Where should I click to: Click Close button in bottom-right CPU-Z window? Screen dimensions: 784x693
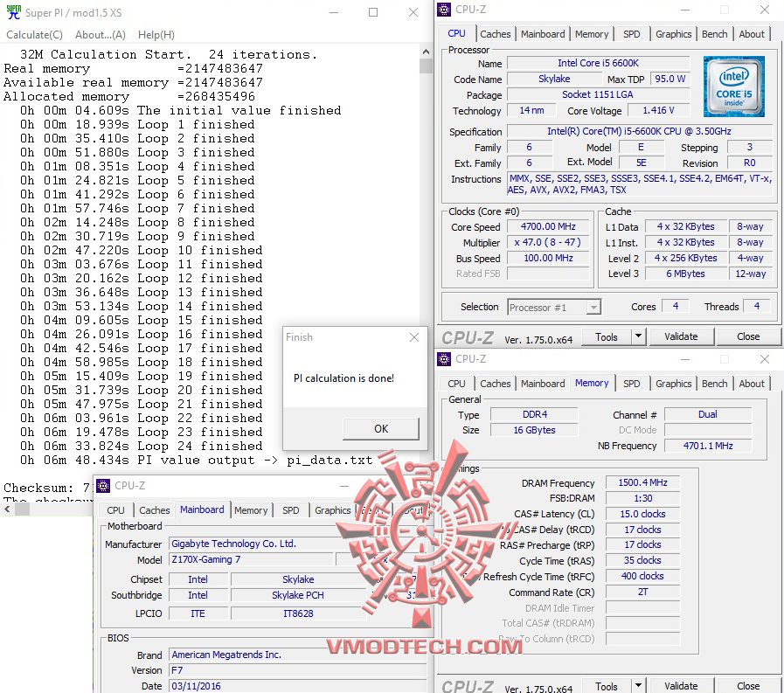748,686
